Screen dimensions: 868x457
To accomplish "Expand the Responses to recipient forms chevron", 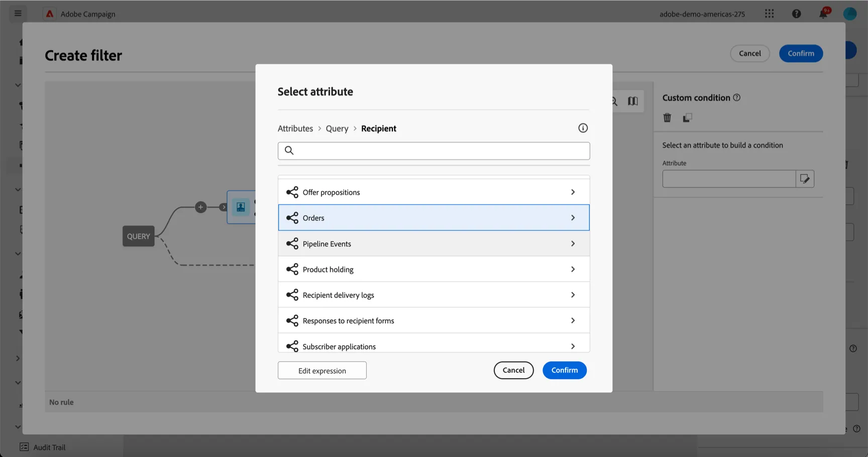I will (x=573, y=321).
